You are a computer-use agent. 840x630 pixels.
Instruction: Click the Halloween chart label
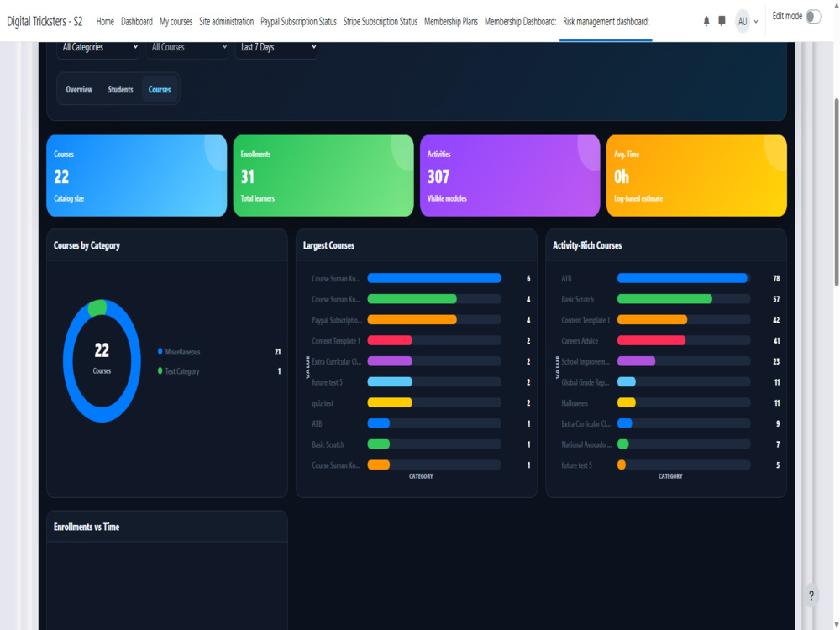pyautogui.click(x=575, y=403)
